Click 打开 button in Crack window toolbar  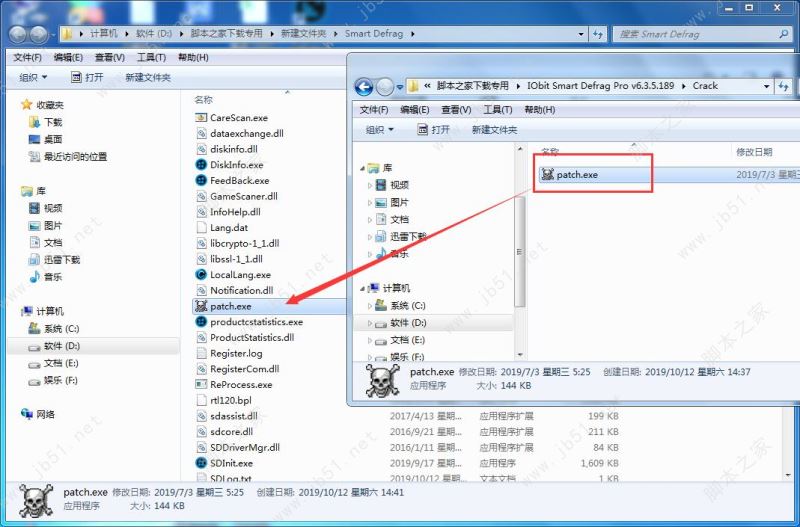[433, 130]
